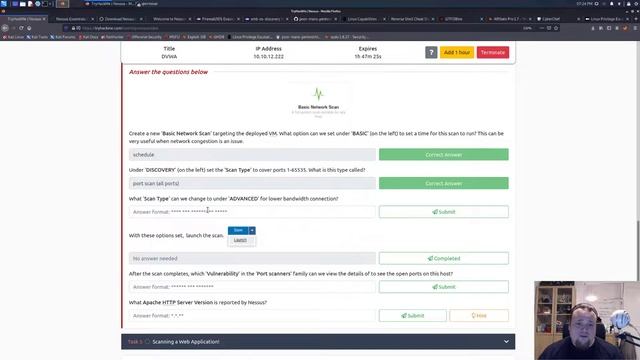Click the clock in the top panel
The width and height of the screenshot is (640, 360).
(x=584, y=4)
